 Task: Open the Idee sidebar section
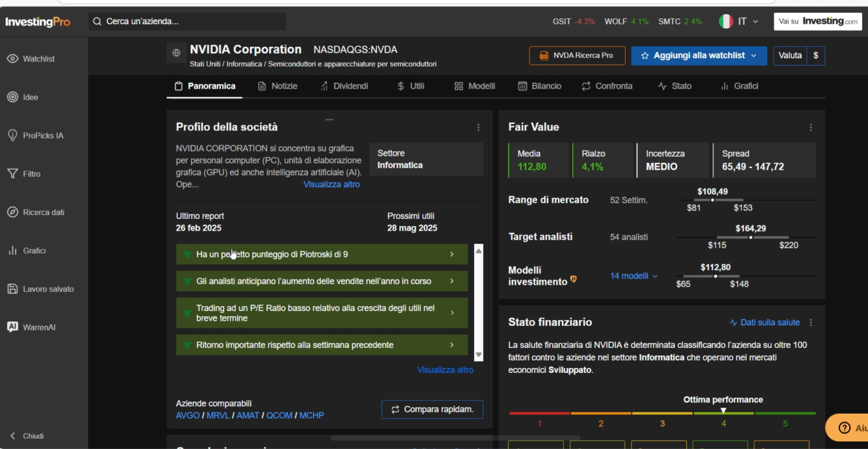pos(23,97)
